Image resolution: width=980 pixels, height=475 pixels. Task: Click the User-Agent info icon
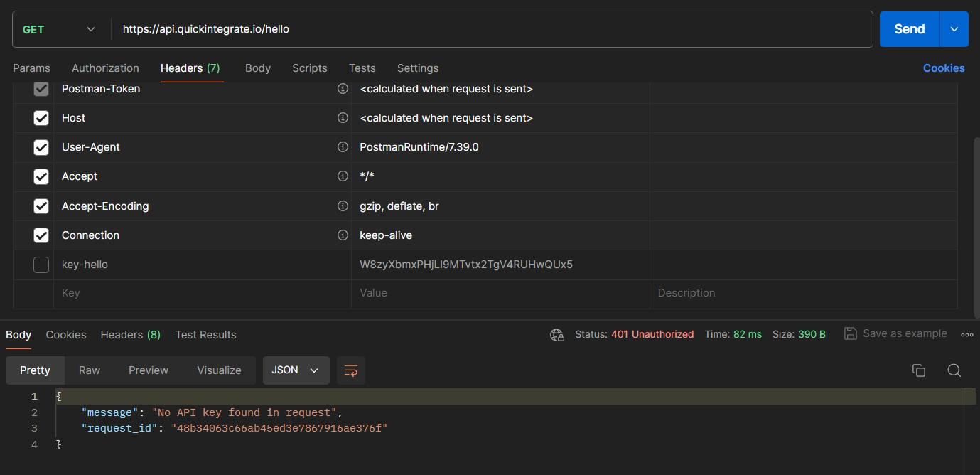pyautogui.click(x=343, y=147)
